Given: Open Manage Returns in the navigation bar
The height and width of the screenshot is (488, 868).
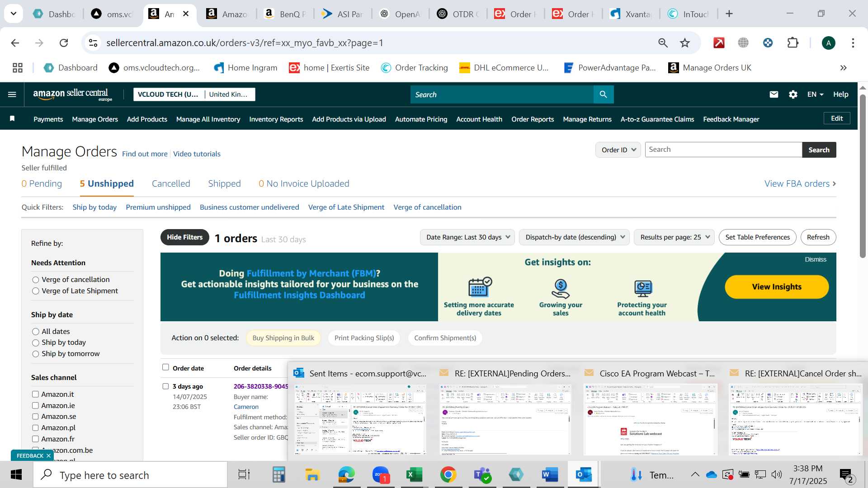Looking at the screenshot, I should point(587,119).
